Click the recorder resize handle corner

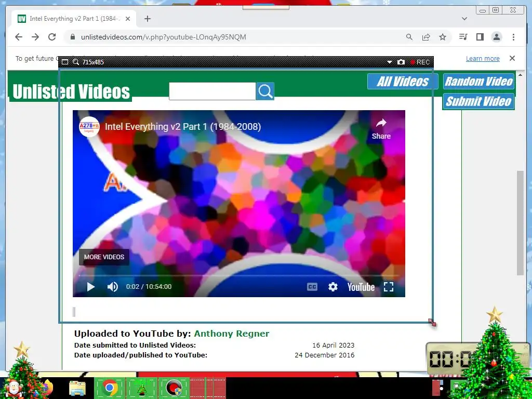(432, 322)
